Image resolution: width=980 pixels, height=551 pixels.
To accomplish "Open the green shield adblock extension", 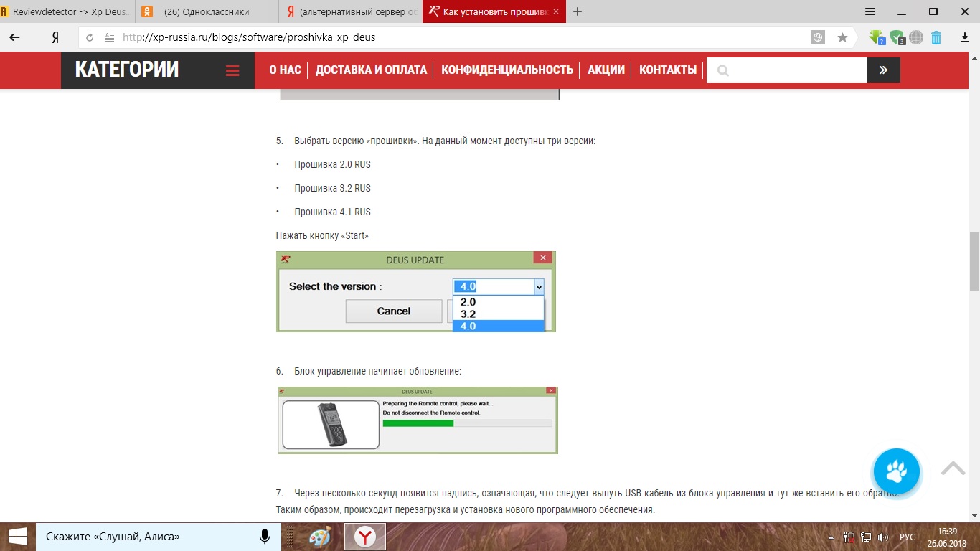I will pyautogui.click(x=897, y=37).
